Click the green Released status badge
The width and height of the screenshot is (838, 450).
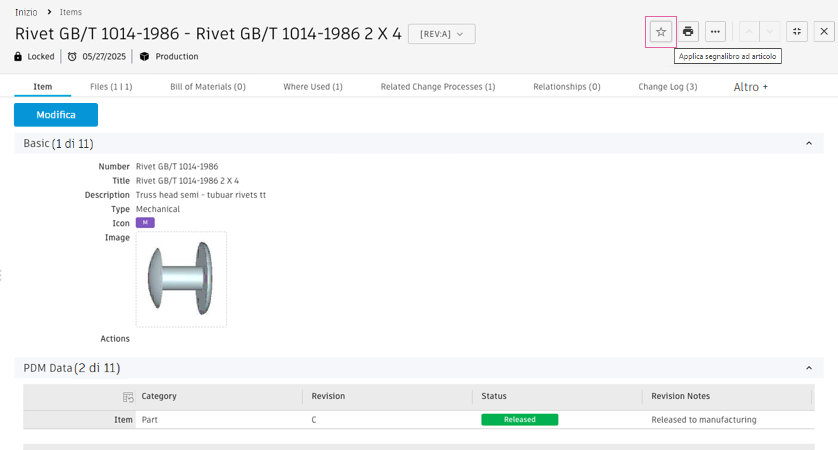click(x=519, y=420)
